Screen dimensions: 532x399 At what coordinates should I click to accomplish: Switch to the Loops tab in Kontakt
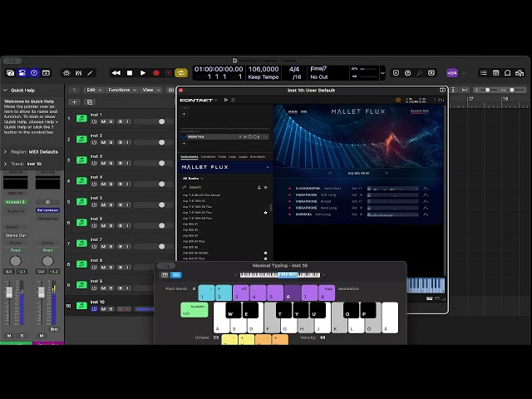click(x=243, y=157)
